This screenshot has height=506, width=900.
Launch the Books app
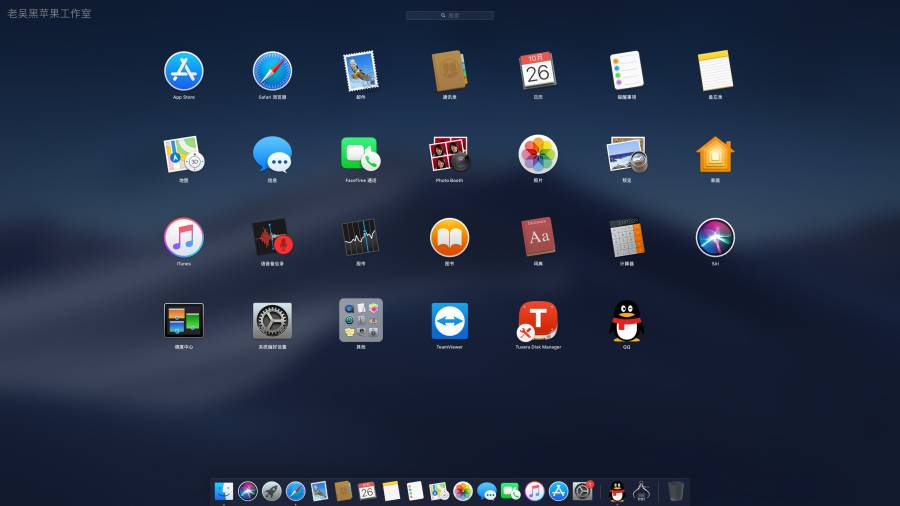click(449, 238)
